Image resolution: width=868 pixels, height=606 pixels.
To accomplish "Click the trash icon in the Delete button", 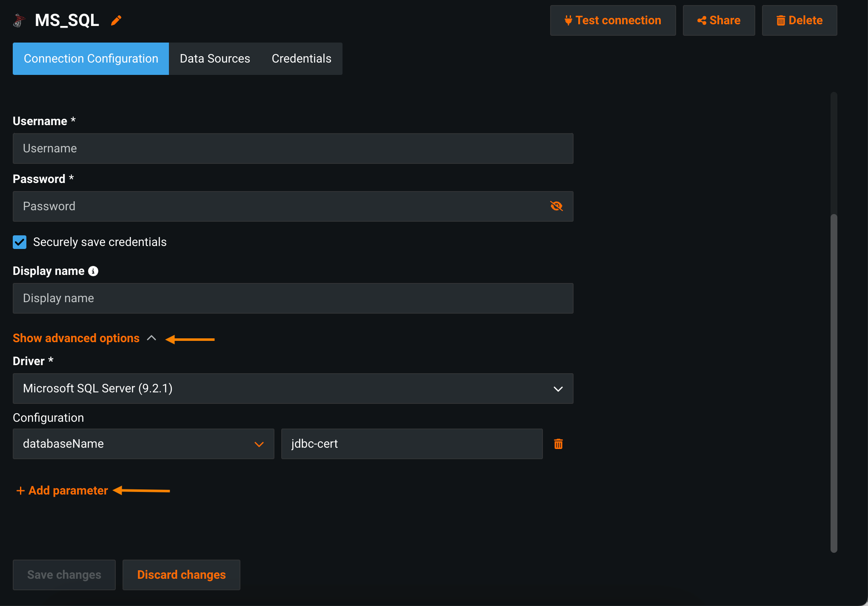I will pos(781,20).
